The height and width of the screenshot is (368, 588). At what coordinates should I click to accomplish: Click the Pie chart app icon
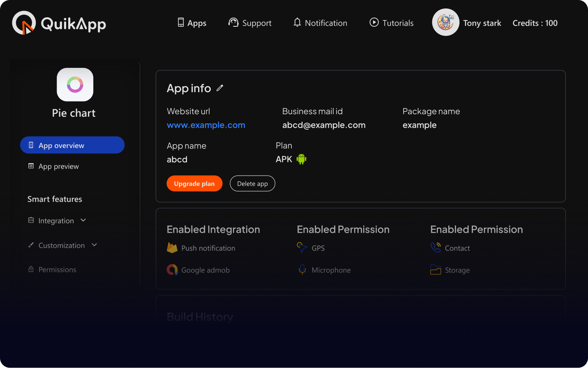point(75,85)
